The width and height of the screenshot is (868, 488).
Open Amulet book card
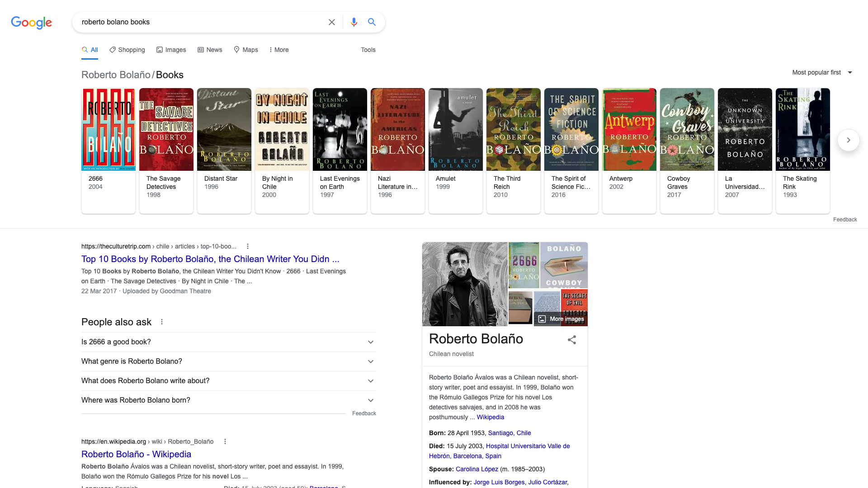pos(456,150)
